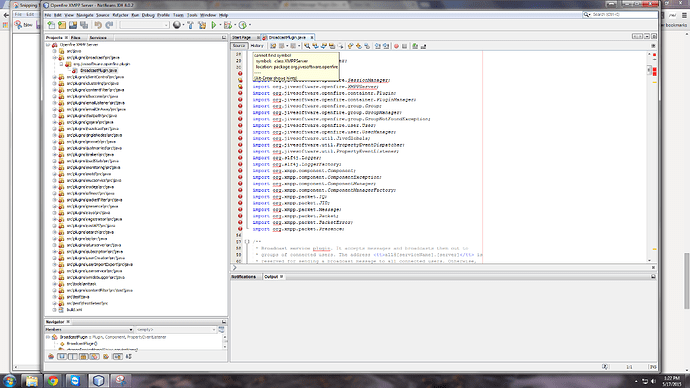Open the Refactor menu
The height and width of the screenshot is (388, 690).
(x=120, y=15)
